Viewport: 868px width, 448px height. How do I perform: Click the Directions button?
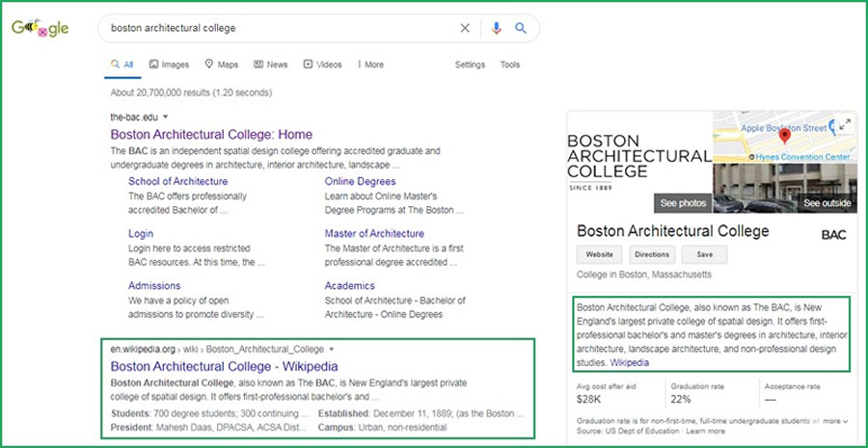tap(652, 254)
